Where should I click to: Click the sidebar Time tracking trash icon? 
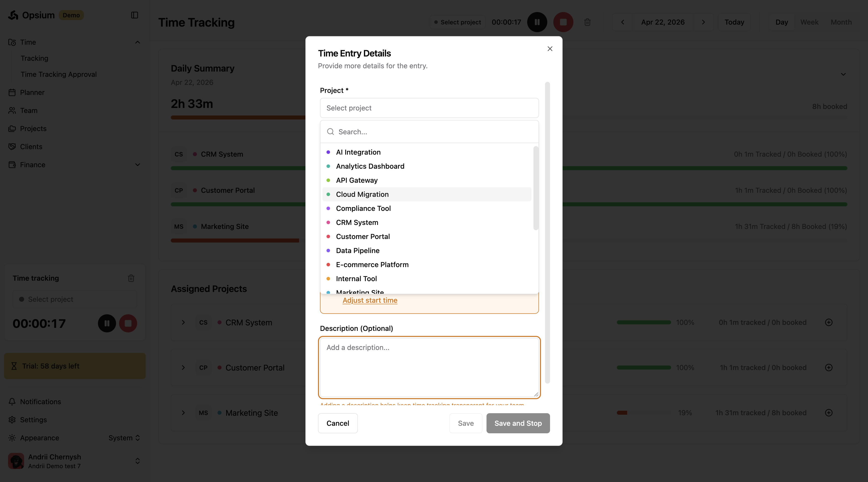point(131,278)
